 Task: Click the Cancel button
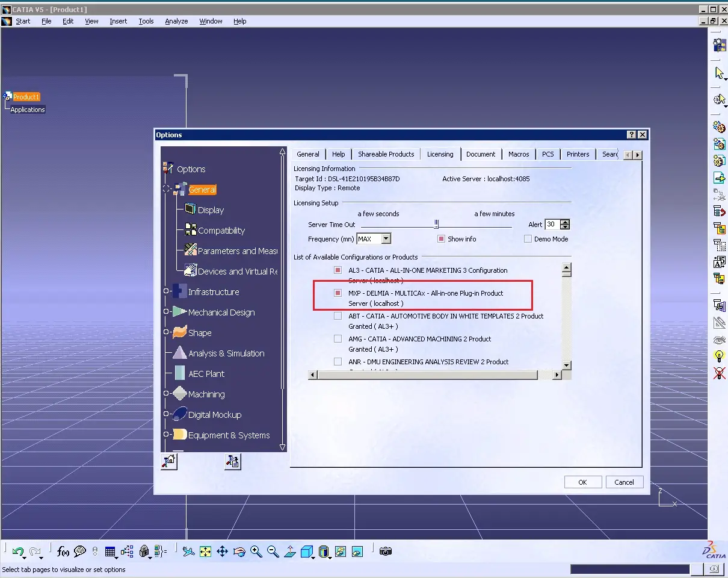pyautogui.click(x=624, y=482)
